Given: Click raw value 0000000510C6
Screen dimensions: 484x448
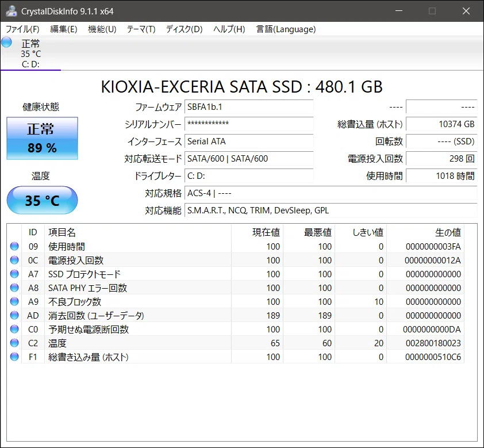Looking at the screenshot, I should coord(433,357).
